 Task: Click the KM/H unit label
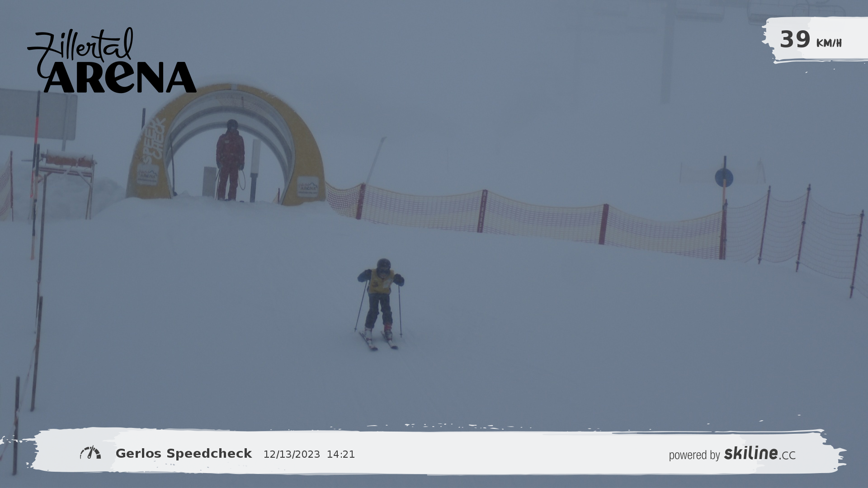pyautogui.click(x=829, y=43)
